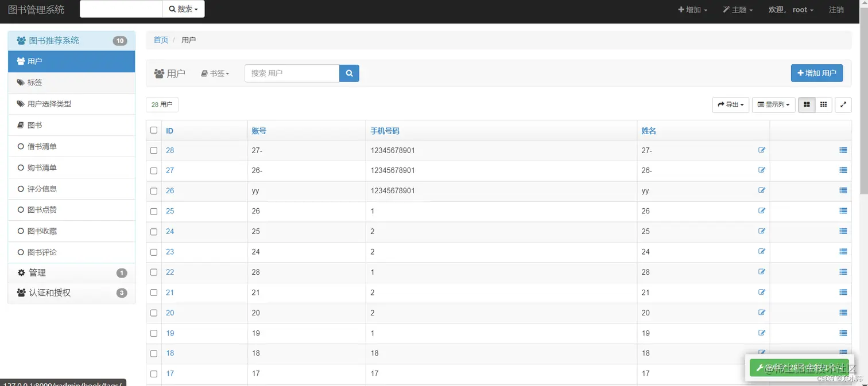The height and width of the screenshot is (386, 868).
Task: Click edit icon in row ID 20
Action: [762, 313]
